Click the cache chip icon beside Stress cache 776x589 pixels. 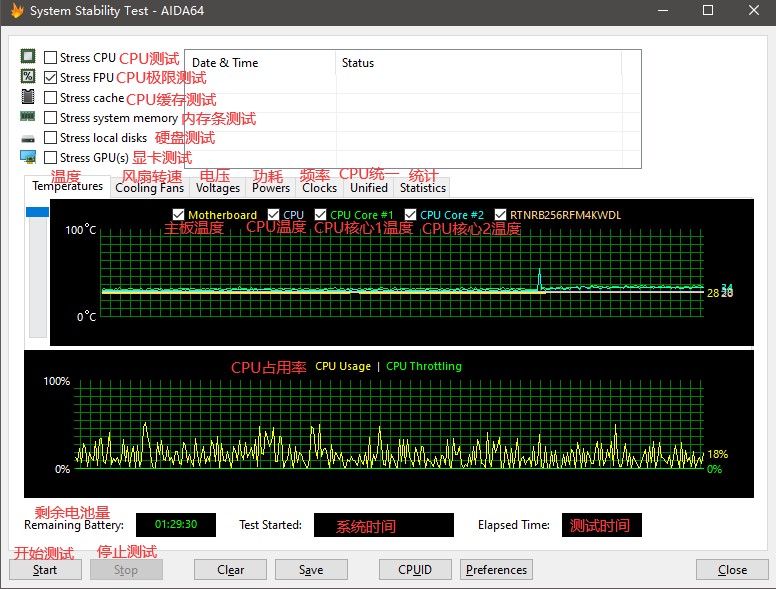28,97
